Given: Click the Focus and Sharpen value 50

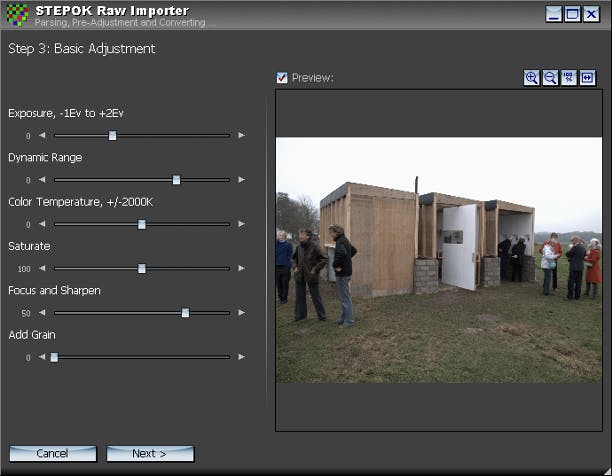Looking at the screenshot, I should tap(26, 313).
